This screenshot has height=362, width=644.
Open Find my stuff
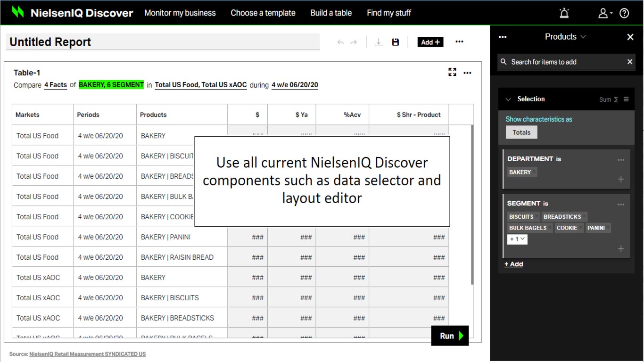pyautogui.click(x=389, y=13)
